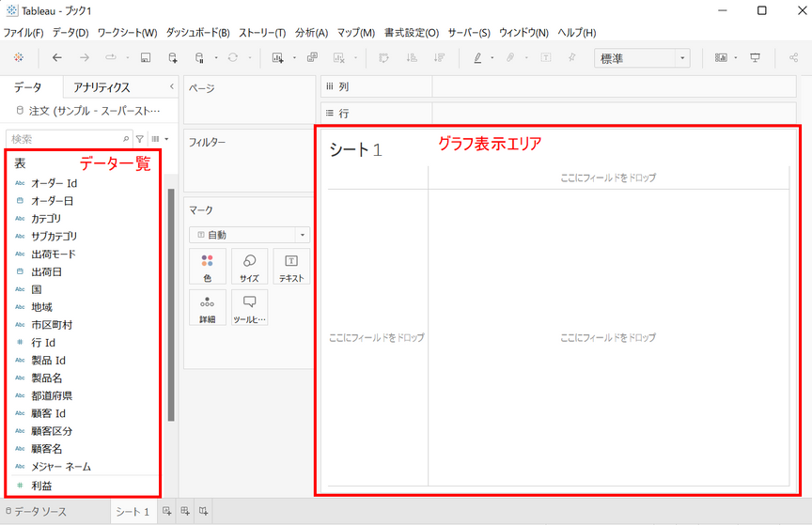Click the 行 rows shelf
The image size is (812, 525).
(558, 113)
